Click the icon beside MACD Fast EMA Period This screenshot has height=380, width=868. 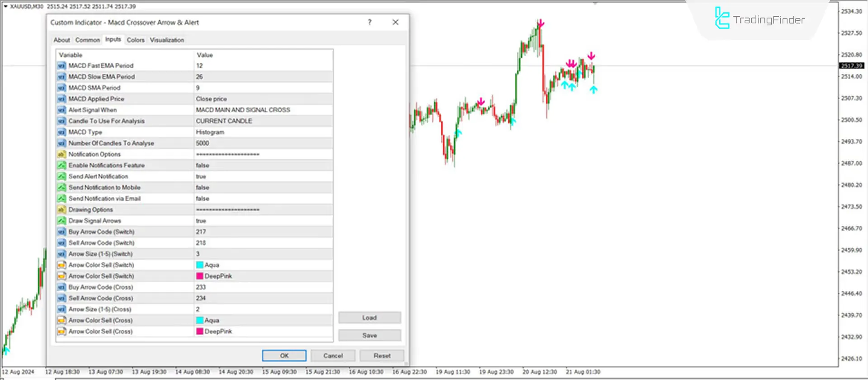61,66
